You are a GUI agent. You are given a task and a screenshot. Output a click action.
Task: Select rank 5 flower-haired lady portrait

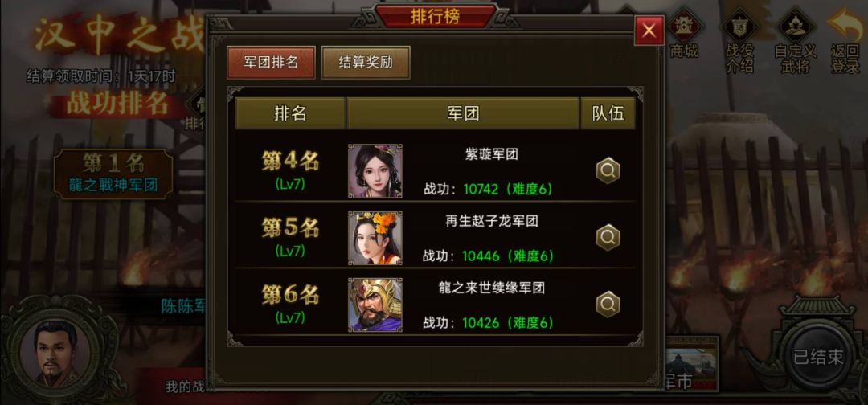[375, 238]
